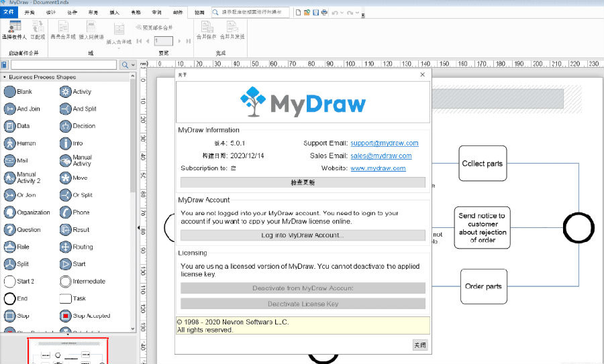
Task: Select the Stop Accepted shape
Action: click(x=66, y=316)
